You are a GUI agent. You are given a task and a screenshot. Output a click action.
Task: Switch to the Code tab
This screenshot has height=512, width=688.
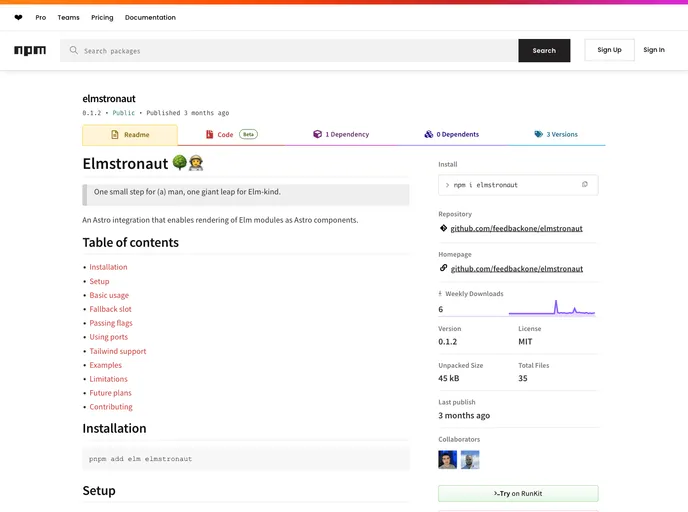[x=231, y=134]
